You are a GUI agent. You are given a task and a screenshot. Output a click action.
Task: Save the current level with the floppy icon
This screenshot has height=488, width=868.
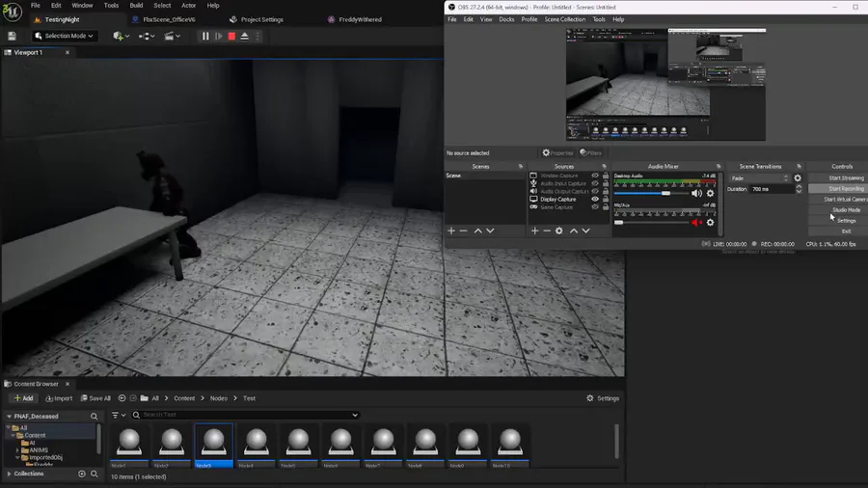point(12,36)
